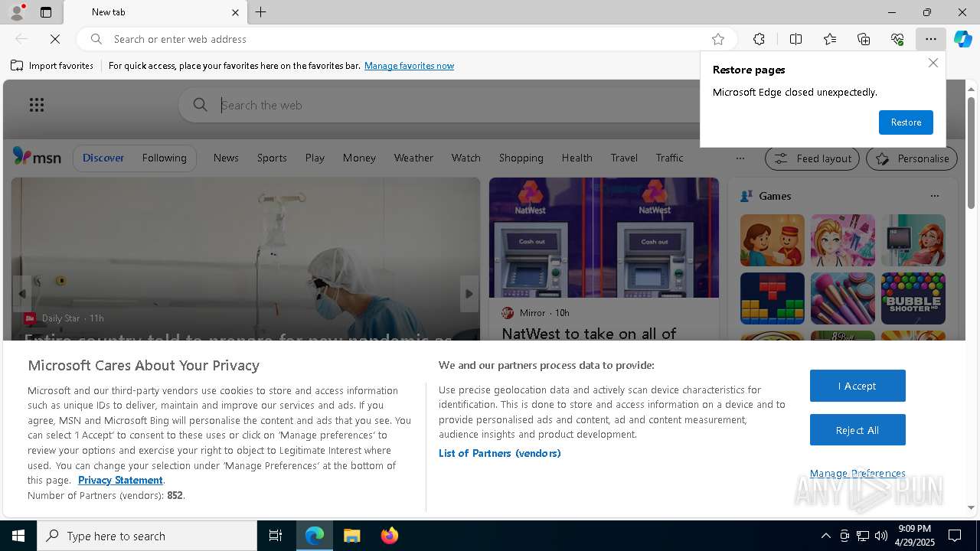The image size is (980, 551).
Task: Focus the address bar field
Action: (x=406, y=39)
